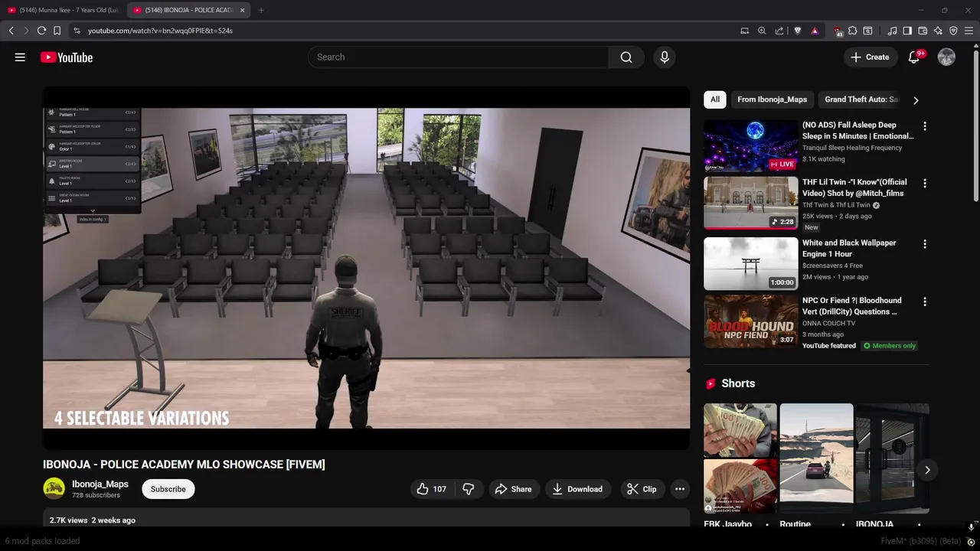This screenshot has height=551, width=980.
Task: Like the video
Action: 431,489
